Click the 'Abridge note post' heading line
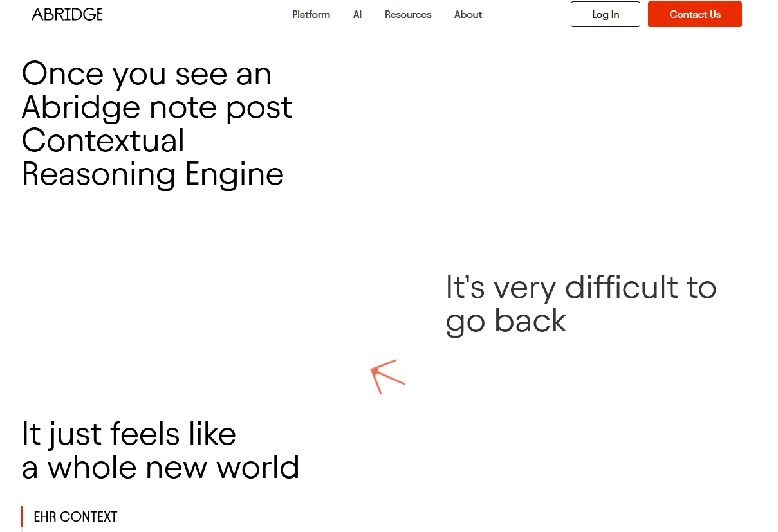Image resolution: width=778 pixels, height=532 pixels. pos(157,107)
